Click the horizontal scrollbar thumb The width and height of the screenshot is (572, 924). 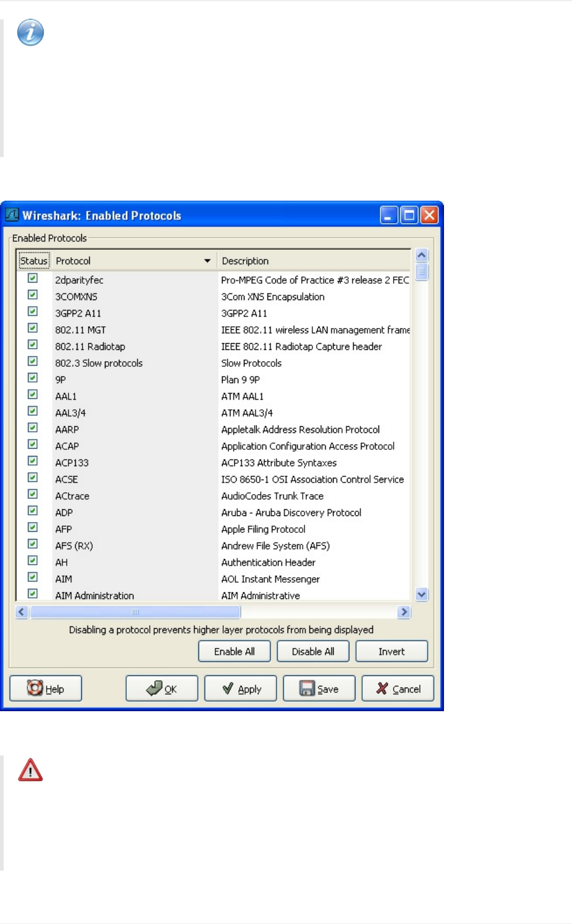135,612
